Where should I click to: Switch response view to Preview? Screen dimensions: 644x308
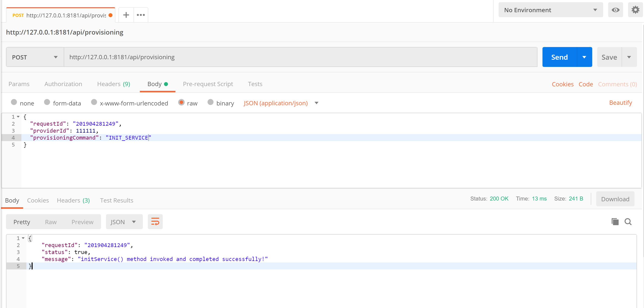click(82, 222)
